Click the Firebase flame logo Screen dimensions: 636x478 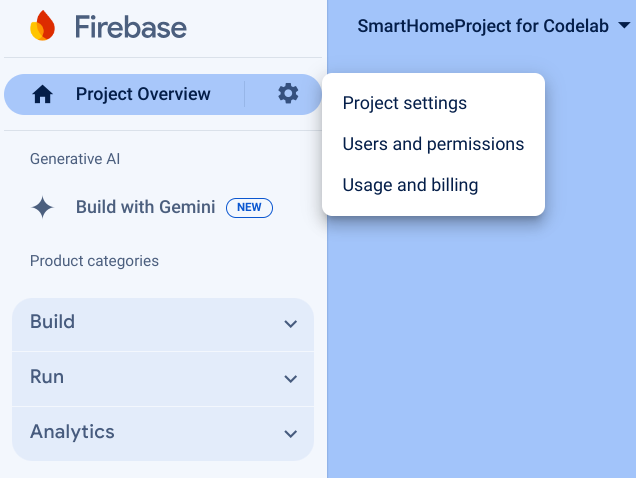coord(42,26)
